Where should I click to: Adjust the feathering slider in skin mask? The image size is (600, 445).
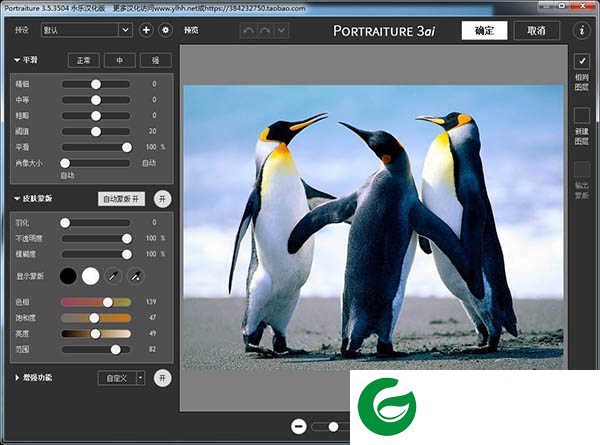point(96,223)
